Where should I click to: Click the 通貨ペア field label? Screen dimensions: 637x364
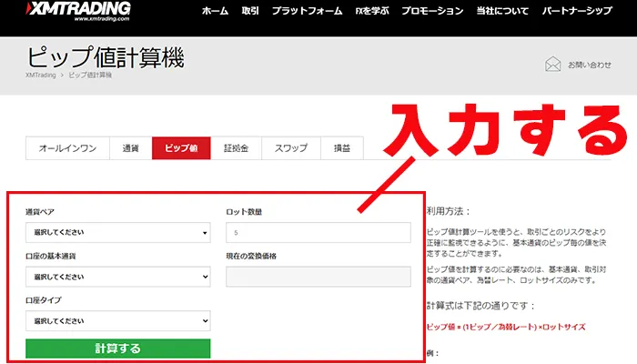coord(40,212)
